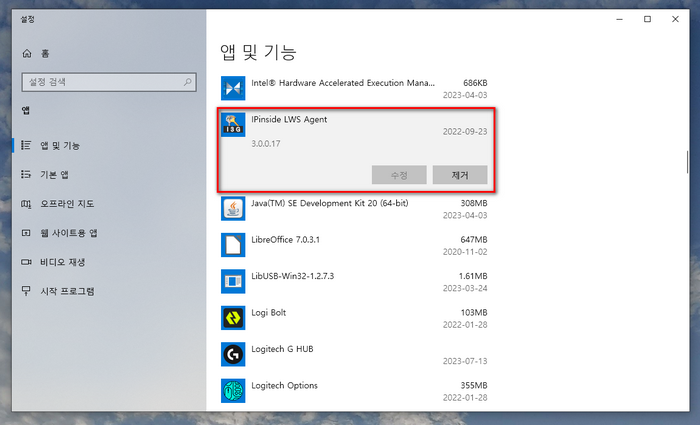Click the 103MB size of Logi Bolt
700x425 pixels.
tap(474, 312)
